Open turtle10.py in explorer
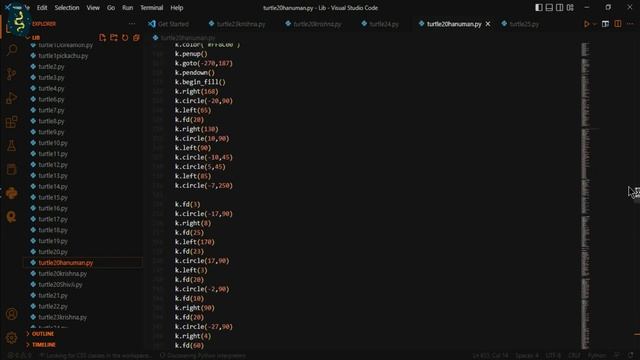Viewport: 640px width, 360px height. pyautogui.click(x=53, y=143)
